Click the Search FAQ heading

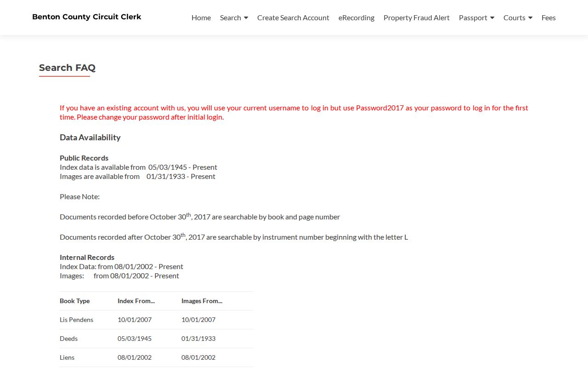point(67,68)
